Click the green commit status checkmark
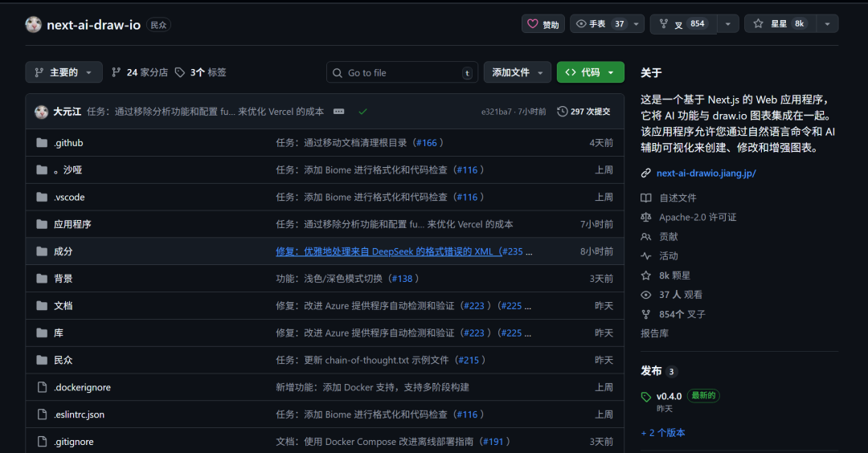This screenshot has height=453, width=868. [x=362, y=112]
